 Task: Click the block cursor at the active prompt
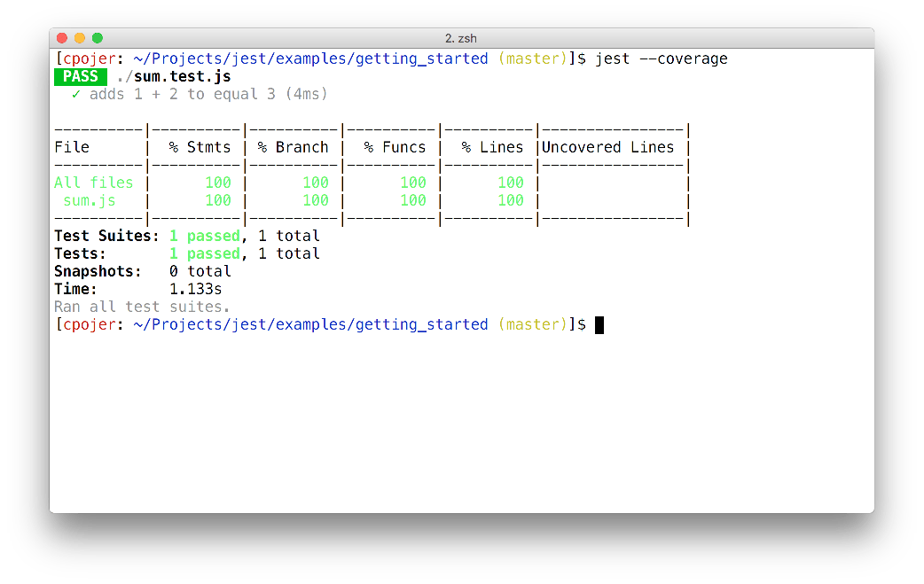tap(599, 324)
